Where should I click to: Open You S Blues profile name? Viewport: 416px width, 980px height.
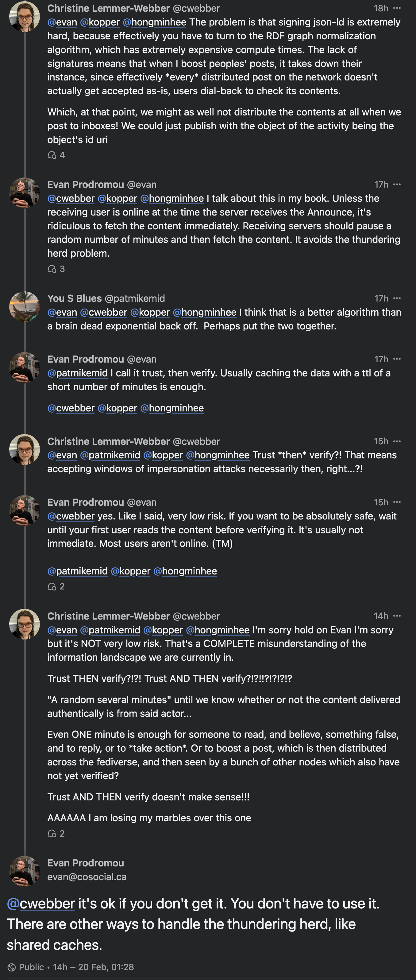click(75, 299)
